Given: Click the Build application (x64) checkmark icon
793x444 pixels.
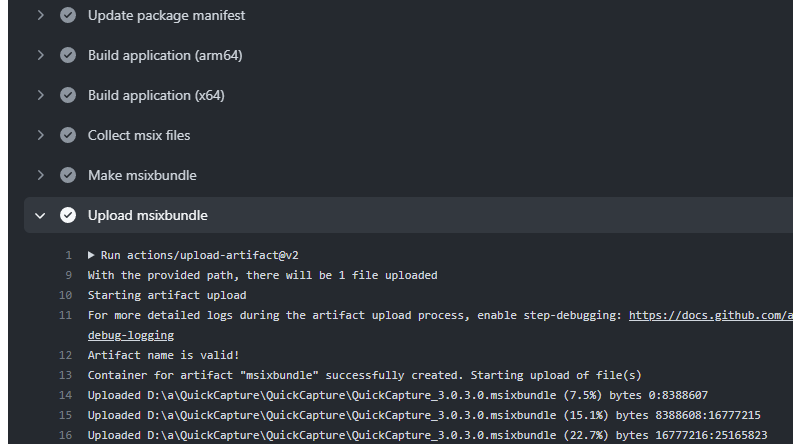Looking at the screenshot, I should [x=68, y=95].
